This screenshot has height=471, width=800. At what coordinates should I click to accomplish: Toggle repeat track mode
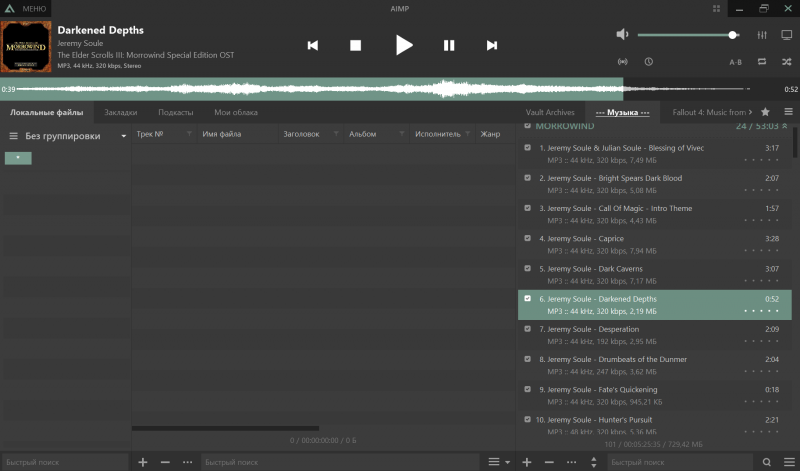tap(762, 62)
